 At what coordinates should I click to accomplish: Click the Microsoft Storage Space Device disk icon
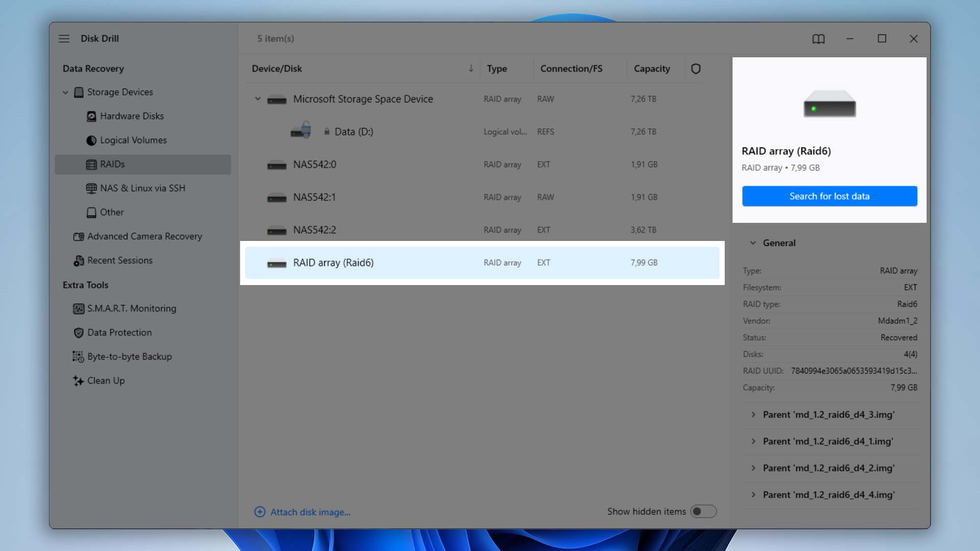pyautogui.click(x=277, y=99)
